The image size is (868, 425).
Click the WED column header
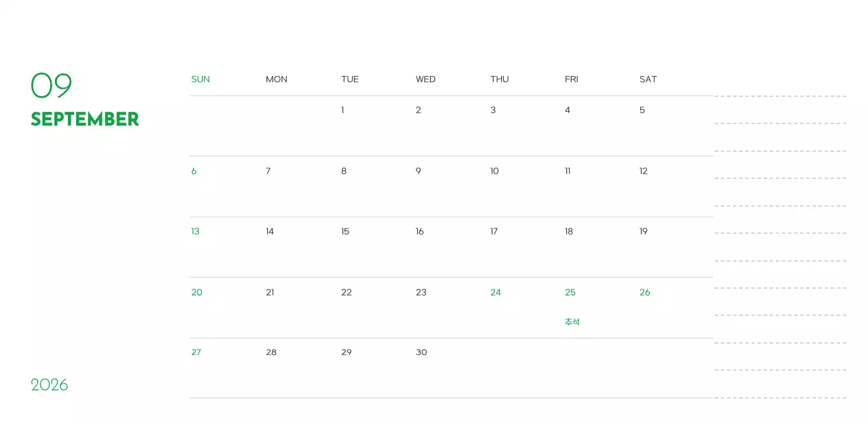(x=426, y=79)
